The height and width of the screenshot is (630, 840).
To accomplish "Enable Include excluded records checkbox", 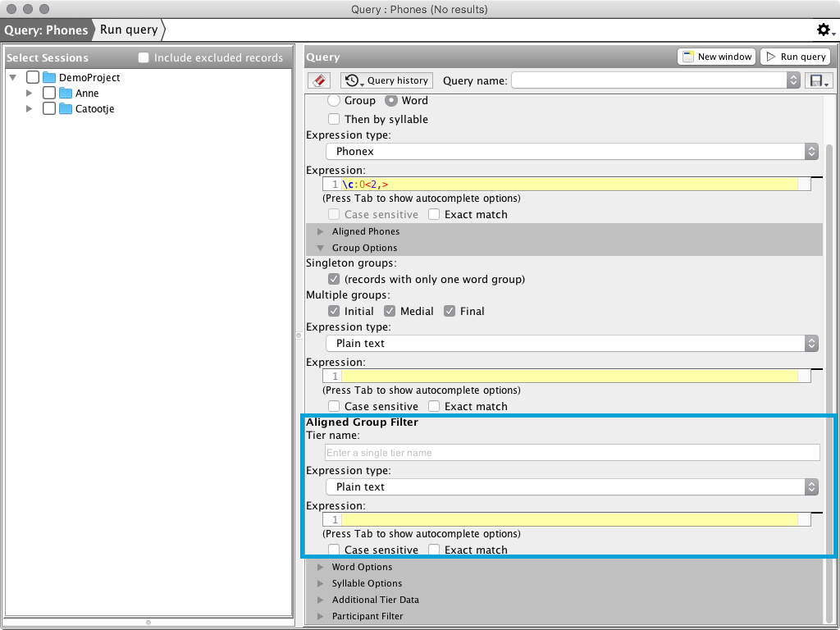I will (144, 58).
